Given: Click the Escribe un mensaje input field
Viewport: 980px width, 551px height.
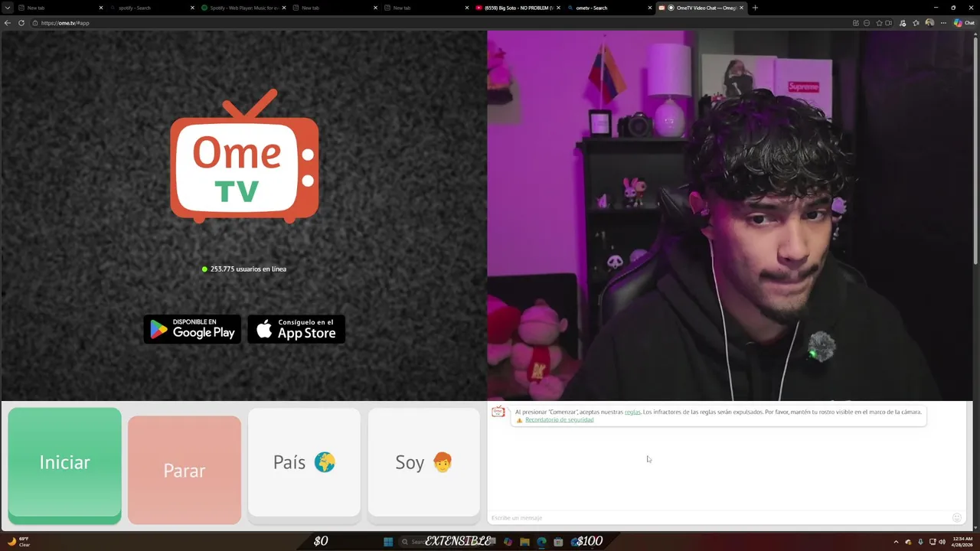Looking at the screenshot, I should click(x=718, y=518).
